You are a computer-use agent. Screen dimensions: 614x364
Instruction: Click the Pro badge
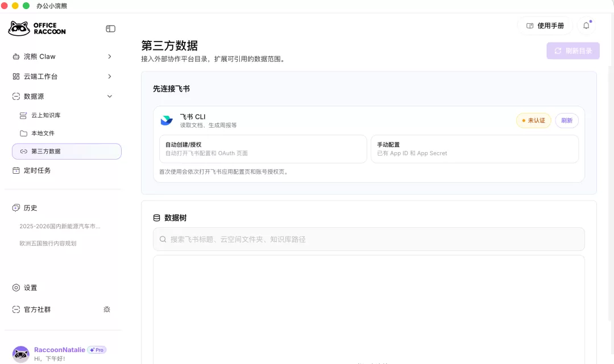tap(97, 350)
